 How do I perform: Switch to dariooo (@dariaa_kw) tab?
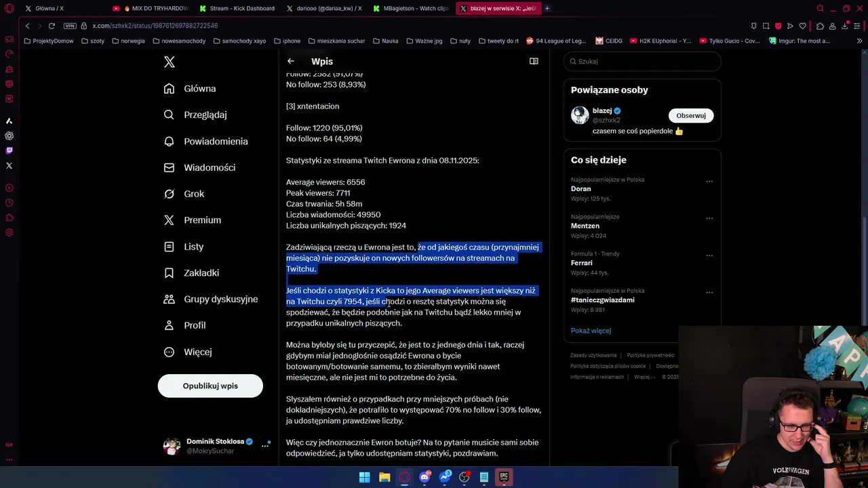(325, 8)
